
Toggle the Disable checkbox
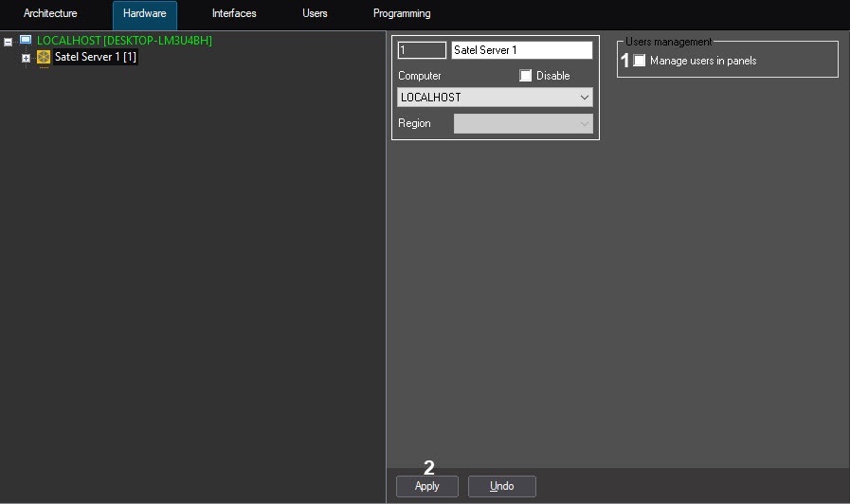[x=525, y=76]
